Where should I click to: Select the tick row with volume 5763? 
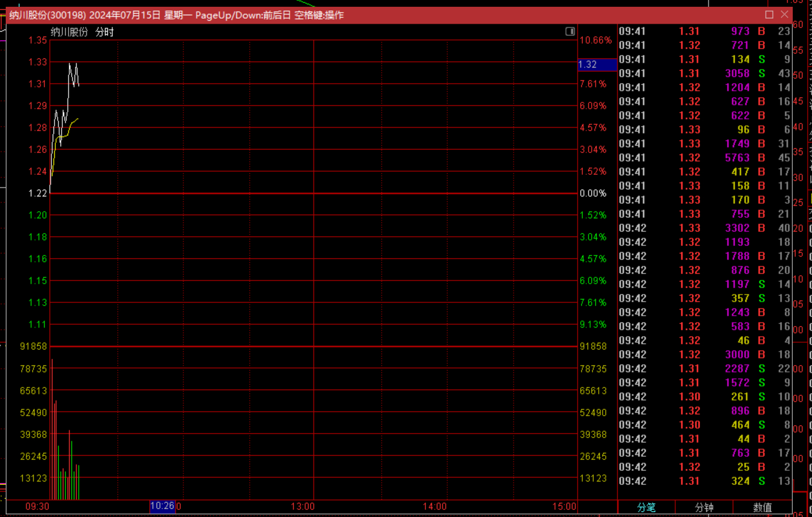[x=704, y=158]
